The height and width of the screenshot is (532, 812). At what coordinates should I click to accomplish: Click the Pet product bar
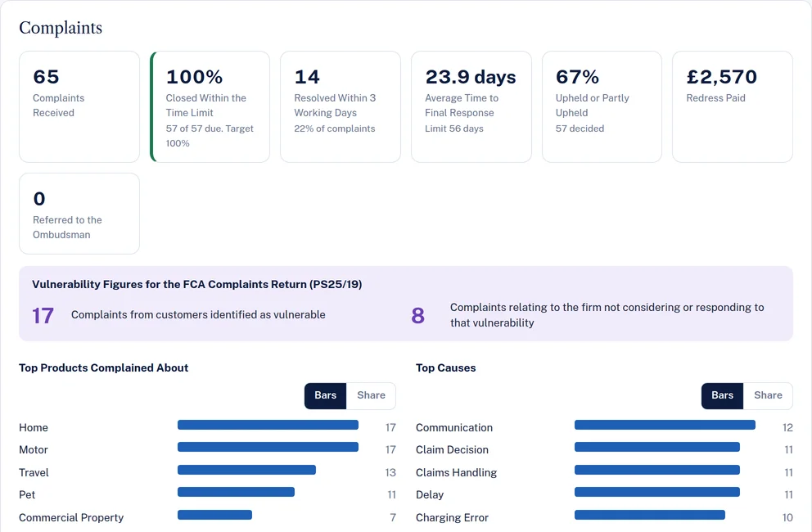tap(236, 492)
